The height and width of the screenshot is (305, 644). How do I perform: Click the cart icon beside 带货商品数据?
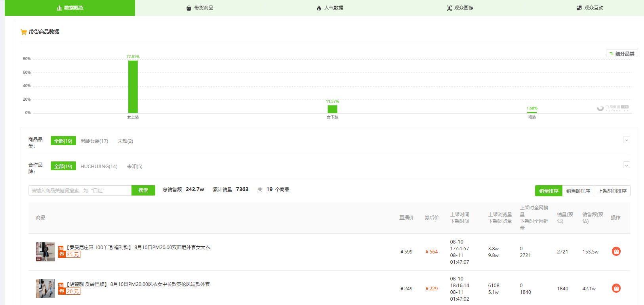24,32
